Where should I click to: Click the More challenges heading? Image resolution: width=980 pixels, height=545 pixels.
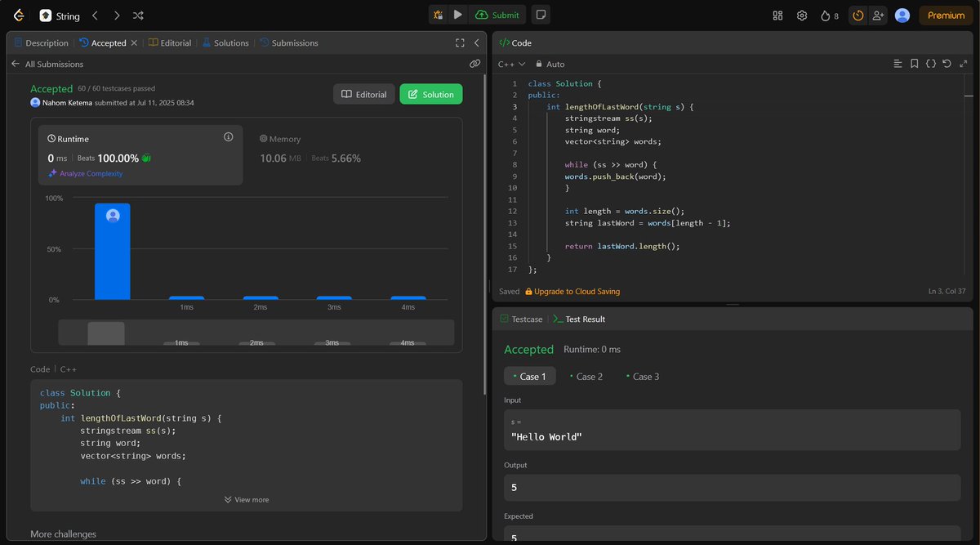point(63,534)
